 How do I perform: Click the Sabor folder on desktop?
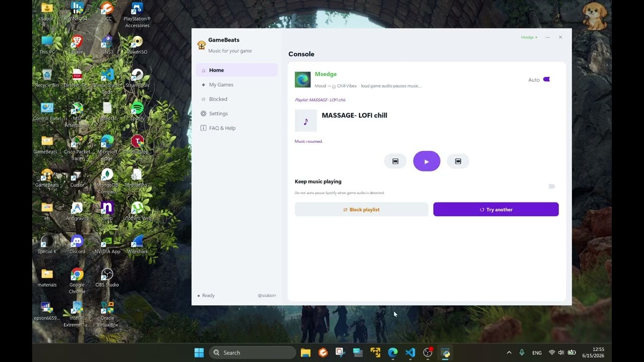[x=47, y=12]
